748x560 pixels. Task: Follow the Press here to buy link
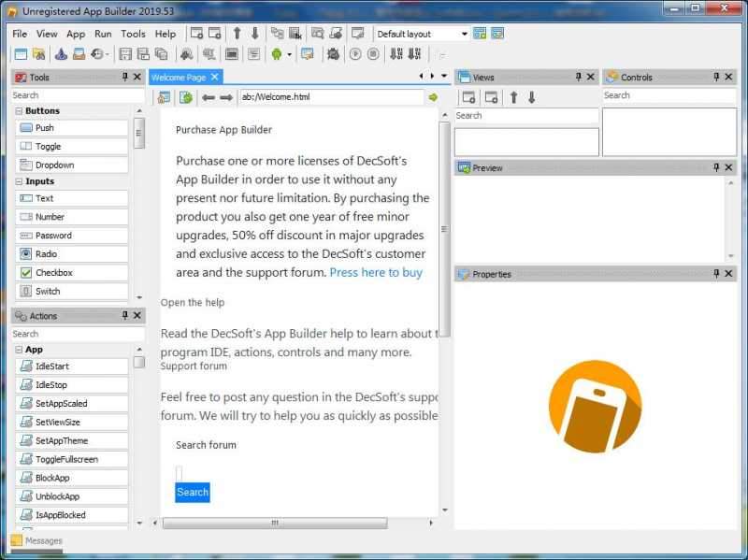[x=376, y=272]
